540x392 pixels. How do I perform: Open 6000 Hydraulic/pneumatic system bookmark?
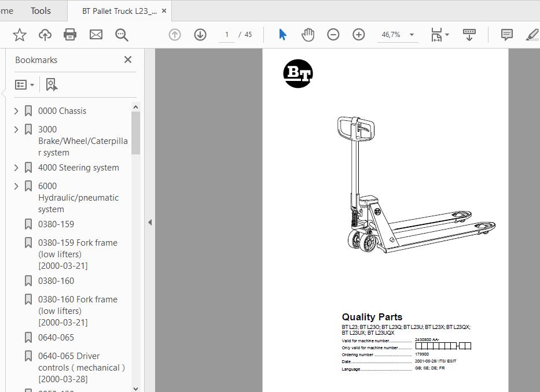coord(78,198)
